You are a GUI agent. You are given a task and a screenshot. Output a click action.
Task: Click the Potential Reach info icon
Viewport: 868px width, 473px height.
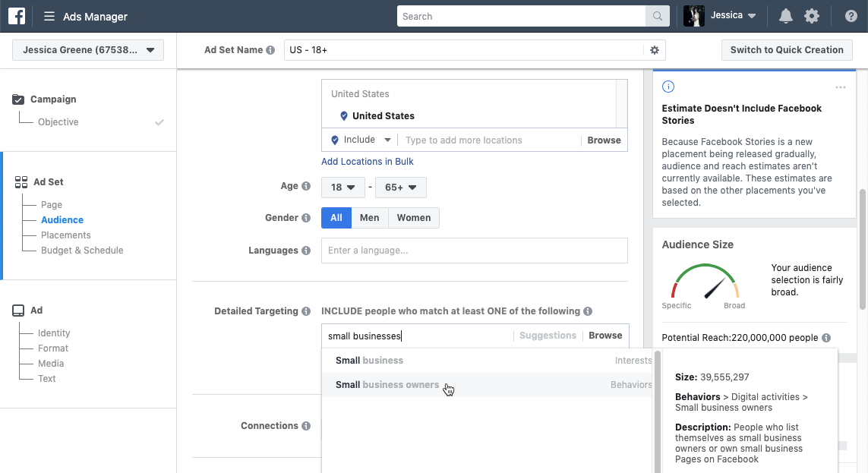pyautogui.click(x=826, y=337)
